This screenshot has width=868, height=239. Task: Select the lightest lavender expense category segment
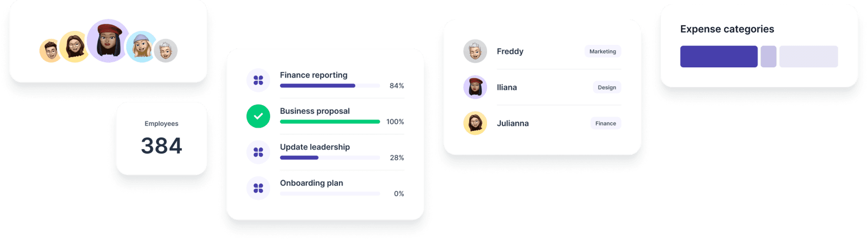809,56
